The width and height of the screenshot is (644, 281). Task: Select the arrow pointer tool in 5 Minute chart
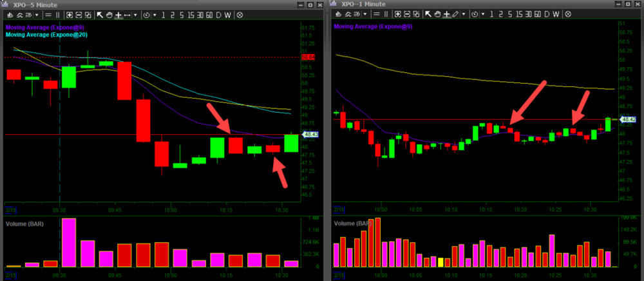pos(100,14)
